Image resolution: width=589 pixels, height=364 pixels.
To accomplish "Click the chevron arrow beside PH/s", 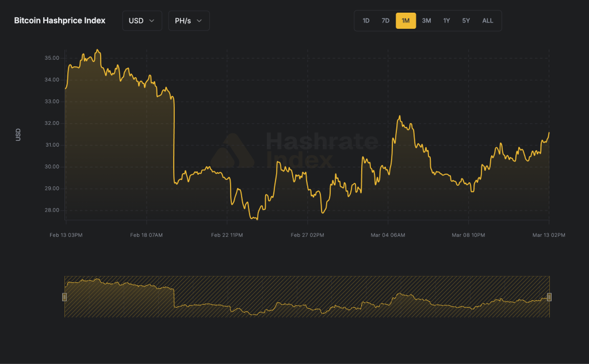I will 199,21.
